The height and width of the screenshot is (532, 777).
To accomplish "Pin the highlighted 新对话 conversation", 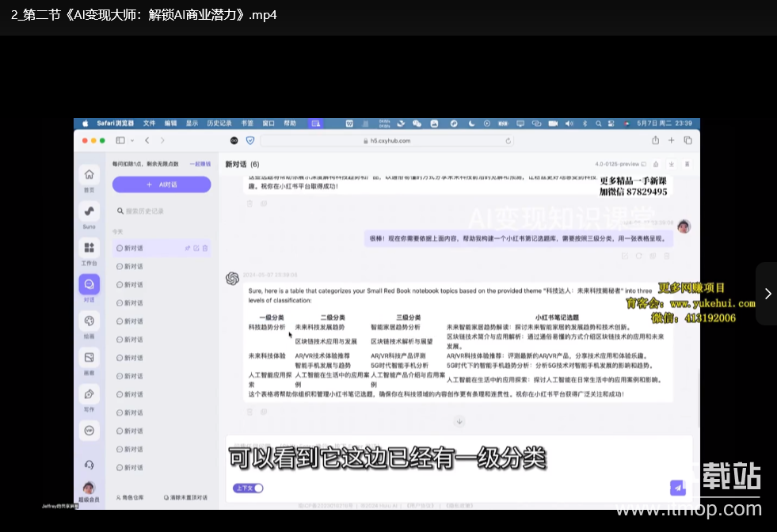I will 187,248.
